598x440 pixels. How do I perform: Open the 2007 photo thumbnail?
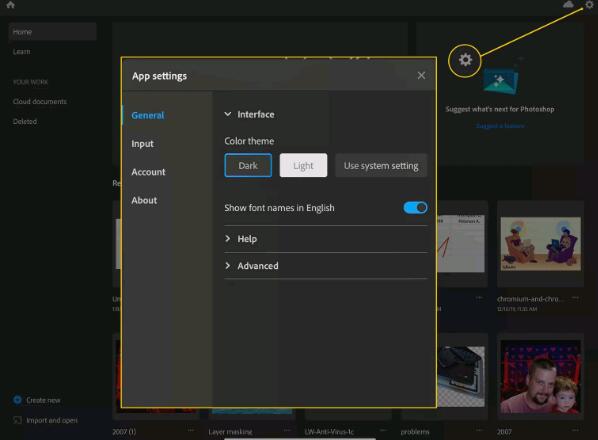[x=540, y=377]
